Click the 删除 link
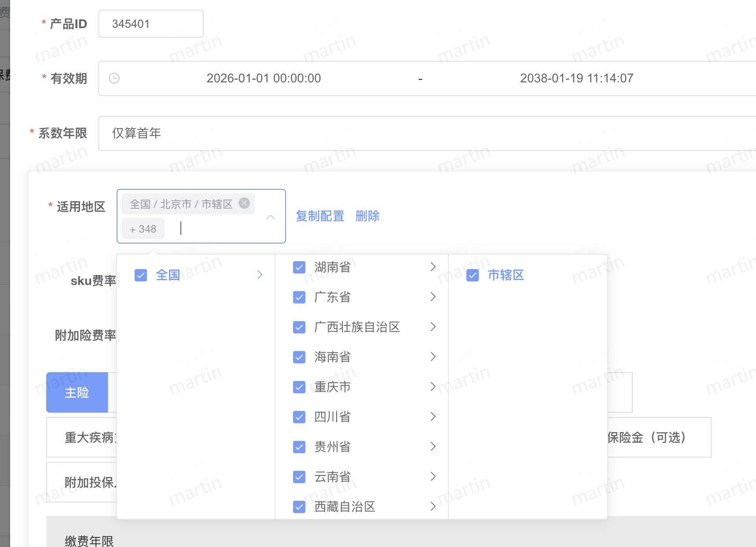This screenshot has width=756, height=547. pyautogui.click(x=367, y=216)
